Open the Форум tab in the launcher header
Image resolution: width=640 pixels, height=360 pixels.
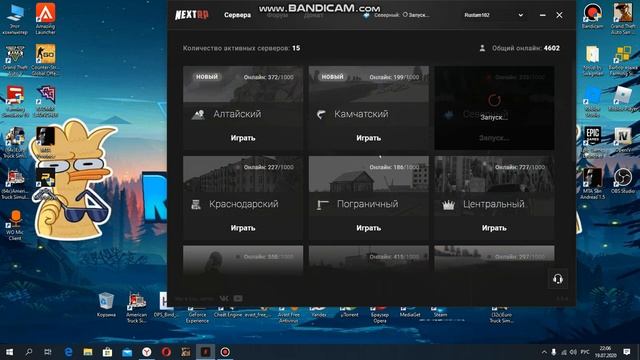pos(278,15)
